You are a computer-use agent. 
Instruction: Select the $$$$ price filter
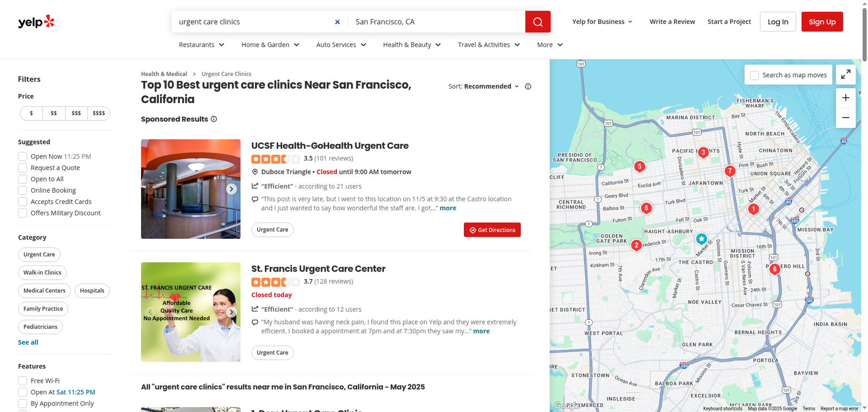click(99, 113)
